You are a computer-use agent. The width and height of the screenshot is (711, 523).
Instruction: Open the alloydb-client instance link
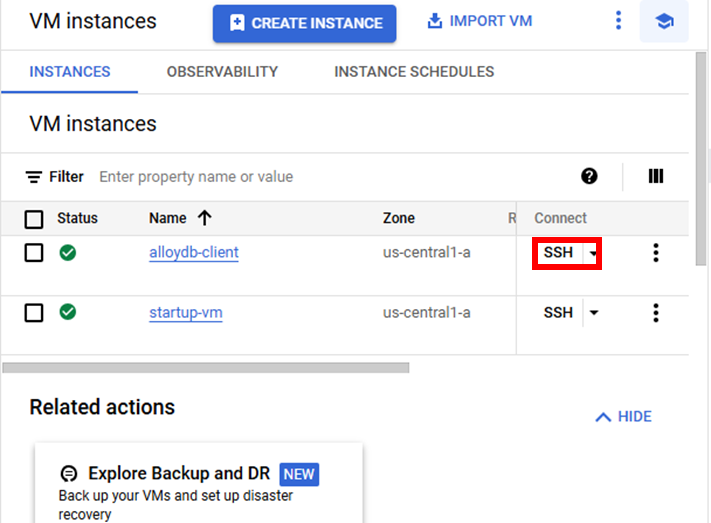(194, 252)
